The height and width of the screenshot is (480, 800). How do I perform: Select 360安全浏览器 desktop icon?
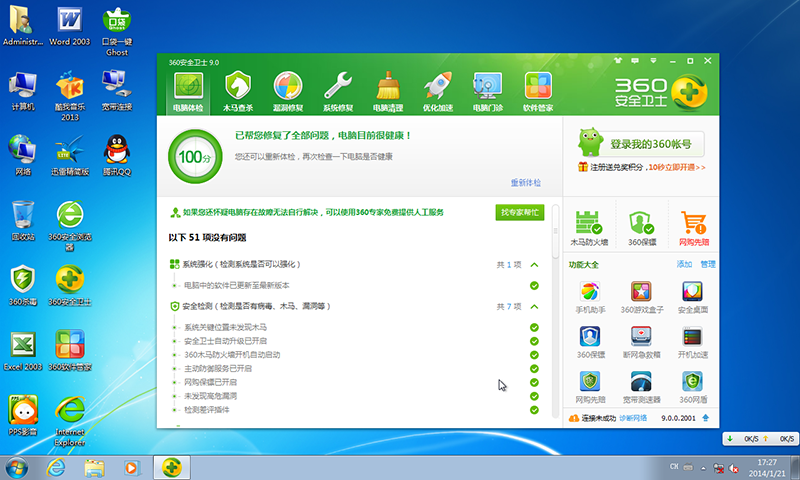tap(70, 226)
